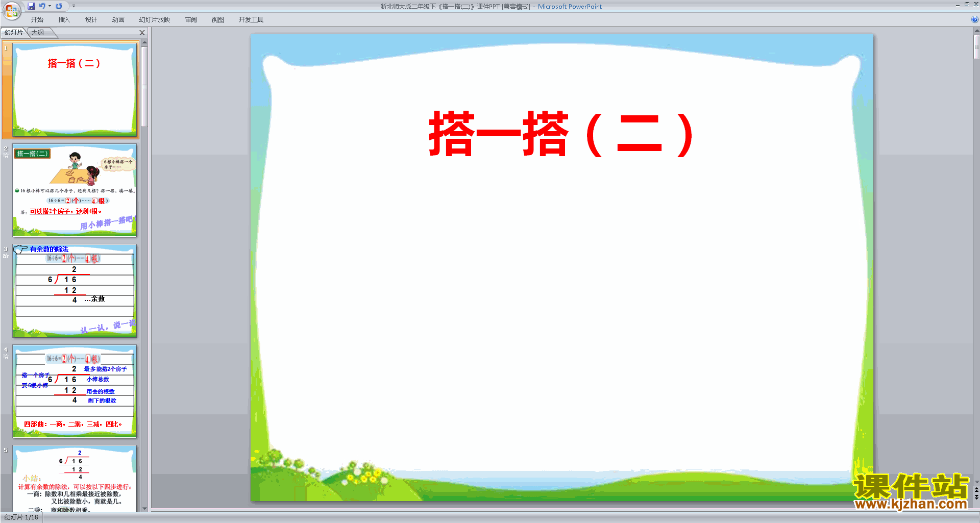Select slide 4 thumbnail 四部曲

75,391
